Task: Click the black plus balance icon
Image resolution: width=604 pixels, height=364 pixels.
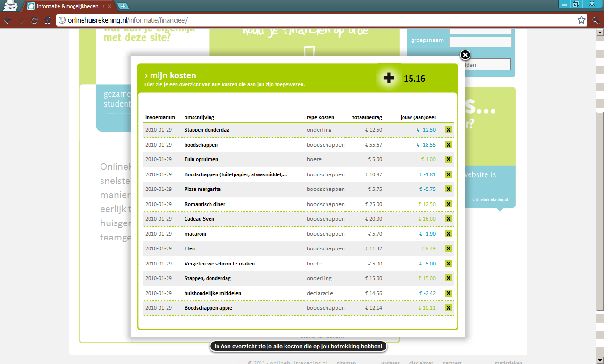Action: (389, 78)
